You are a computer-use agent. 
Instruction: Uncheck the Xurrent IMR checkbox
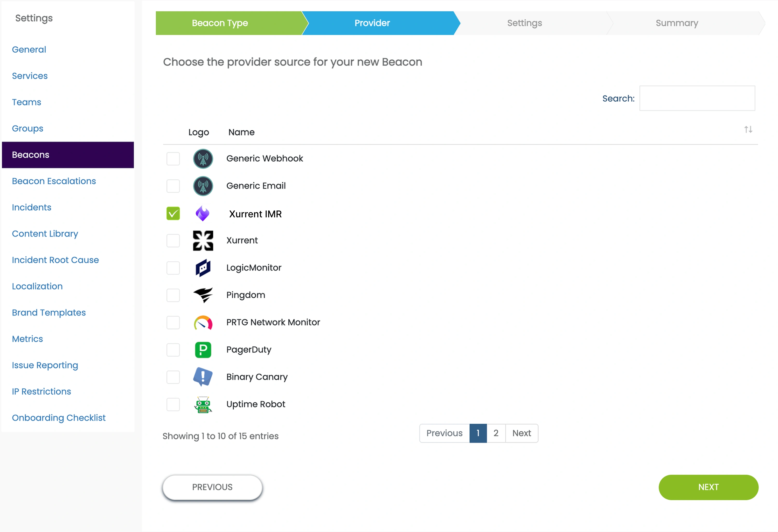pyautogui.click(x=173, y=213)
